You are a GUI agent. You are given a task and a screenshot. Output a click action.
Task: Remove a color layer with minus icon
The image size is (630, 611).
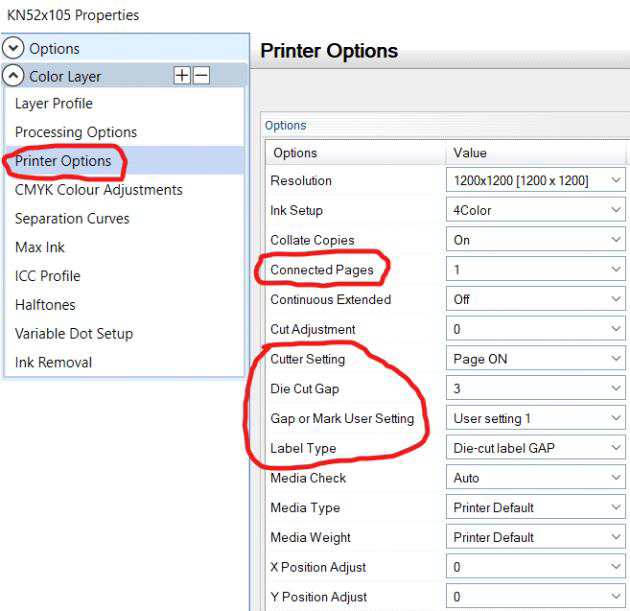pyautogui.click(x=201, y=76)
